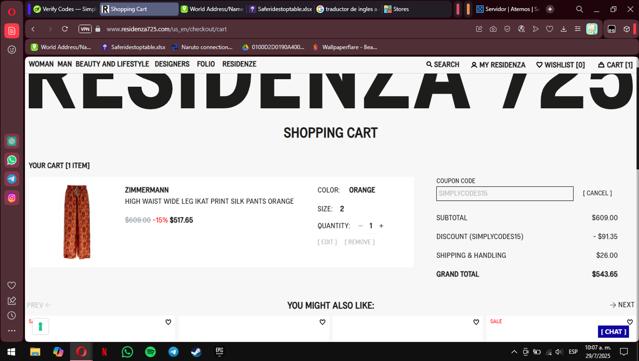Open sidebar three-dots settings
The image size is (639, 361).
(12, 330)
